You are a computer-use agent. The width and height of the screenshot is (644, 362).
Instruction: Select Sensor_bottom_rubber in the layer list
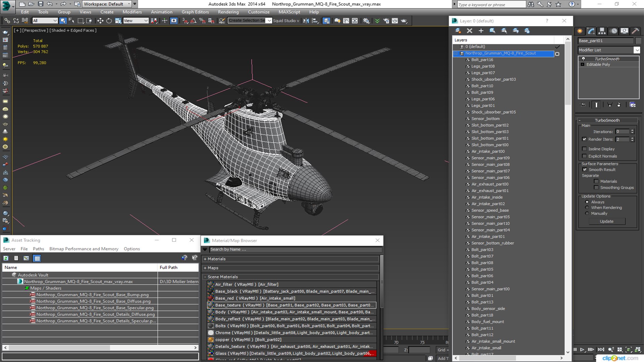click(x=492, y=243)
